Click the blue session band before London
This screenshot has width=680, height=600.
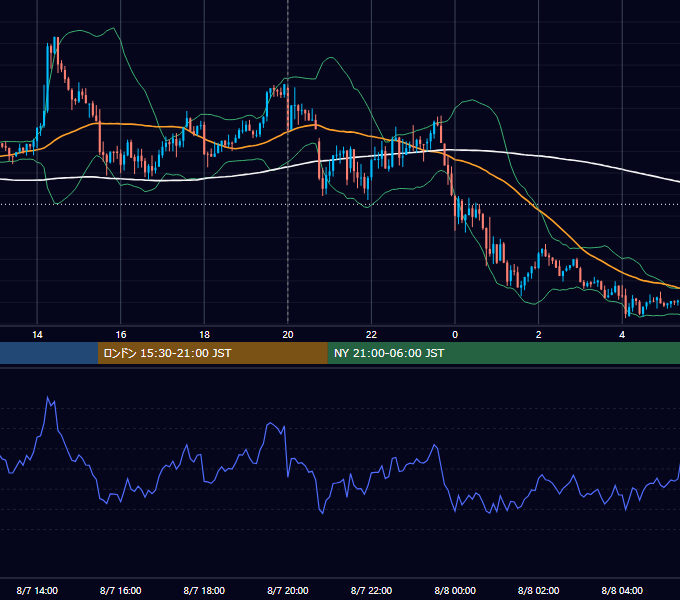[x=49, y=353]
